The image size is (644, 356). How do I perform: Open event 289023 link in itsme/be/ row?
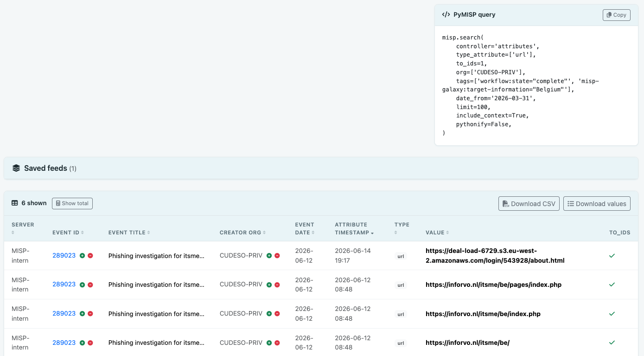pyautogui.click(x=64, y=343)
